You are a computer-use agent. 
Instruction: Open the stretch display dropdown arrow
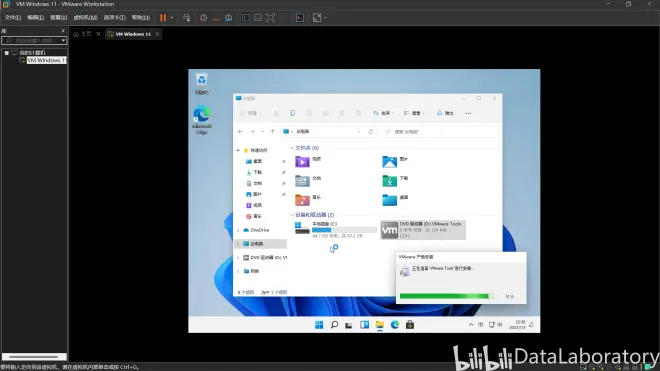(325, 18)
